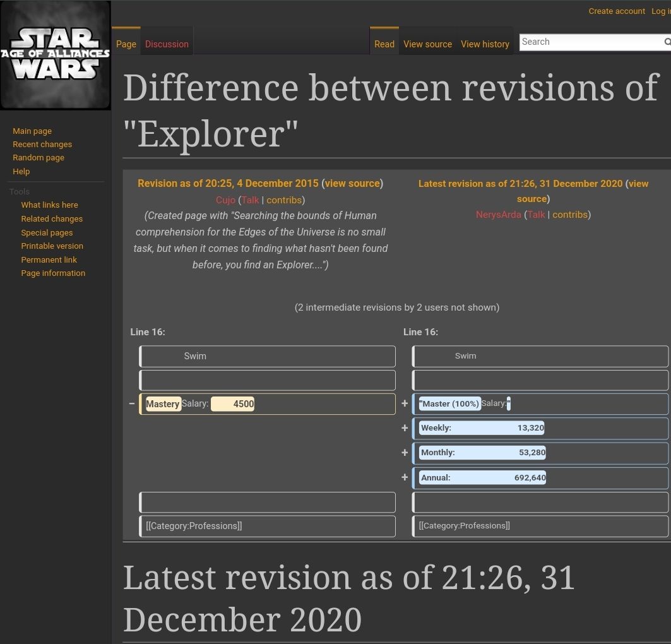Open What links here
This screenshot has width=671, height=644.
coord(49,205)
